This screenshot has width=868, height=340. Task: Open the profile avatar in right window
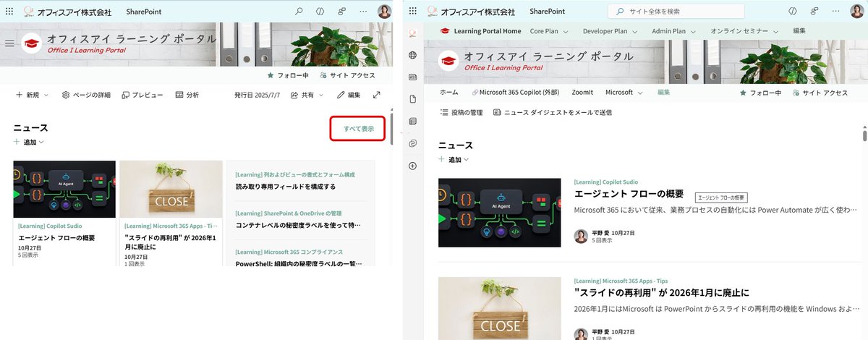pos(856,12)
